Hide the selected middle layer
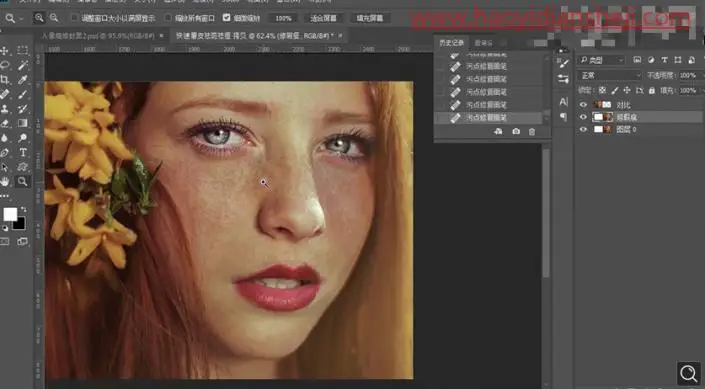This screenshot has height=389, width=705. 583,117
